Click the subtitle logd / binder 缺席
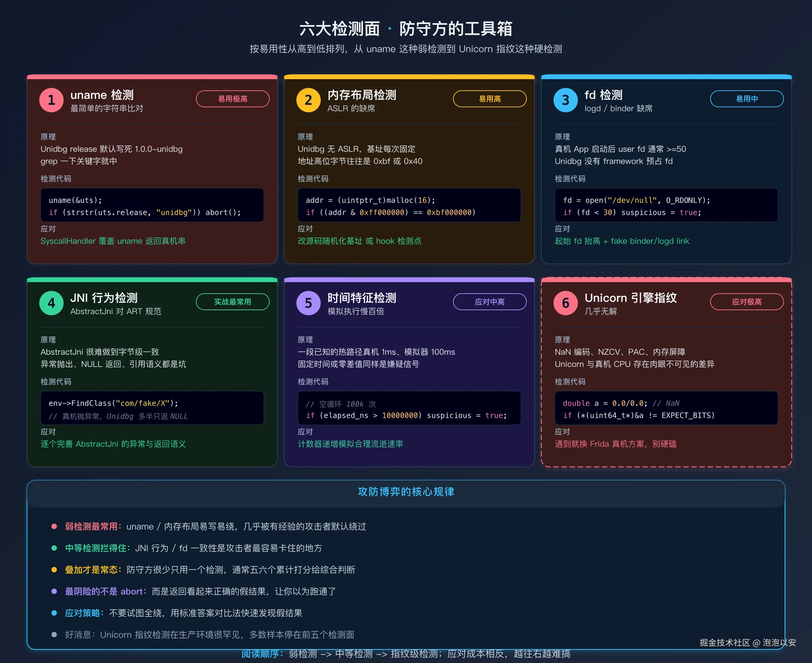The width and height of the screenshot is (812, 663). pyautogui.click(x=618, y=109)
